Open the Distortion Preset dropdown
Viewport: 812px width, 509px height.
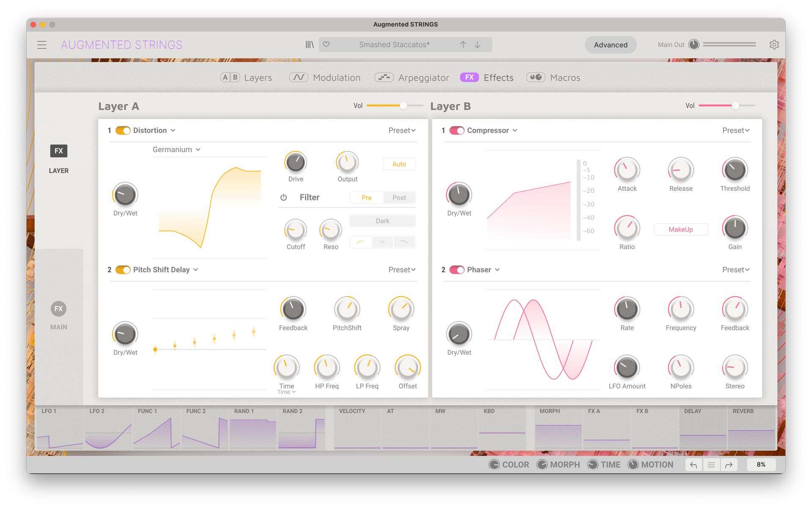point(402,130)
